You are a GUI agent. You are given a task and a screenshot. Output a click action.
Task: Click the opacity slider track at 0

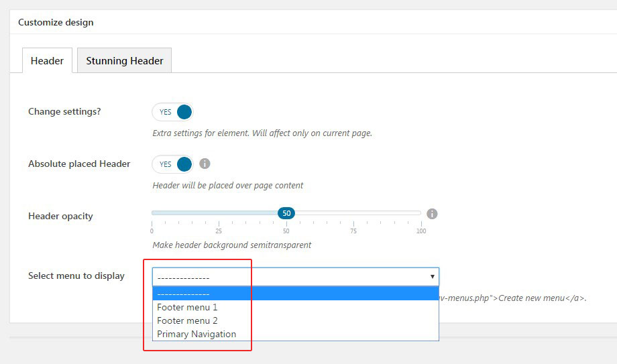(153, 213)
